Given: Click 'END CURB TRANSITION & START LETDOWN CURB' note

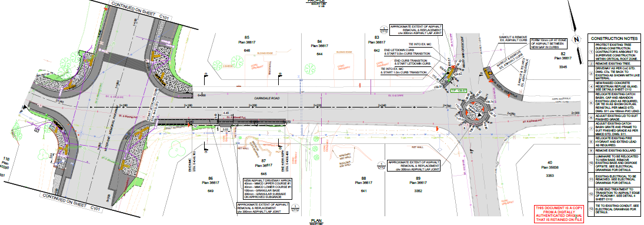Looking at the screenshot, I should click(412, 62).
